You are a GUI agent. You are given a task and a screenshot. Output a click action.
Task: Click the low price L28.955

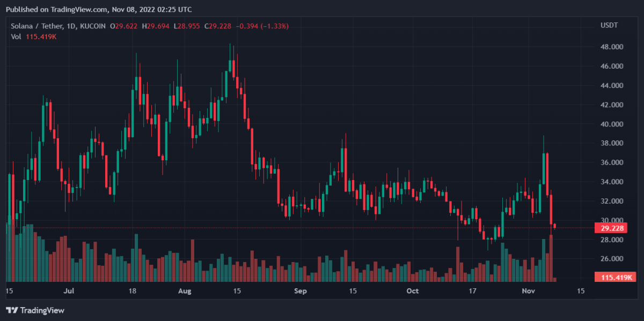pos(187,26)
